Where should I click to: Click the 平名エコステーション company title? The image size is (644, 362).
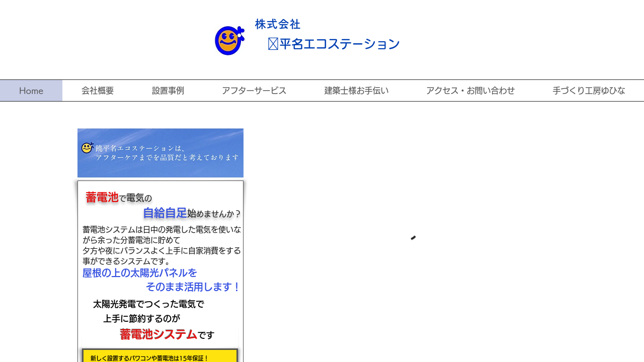(334, 44)
